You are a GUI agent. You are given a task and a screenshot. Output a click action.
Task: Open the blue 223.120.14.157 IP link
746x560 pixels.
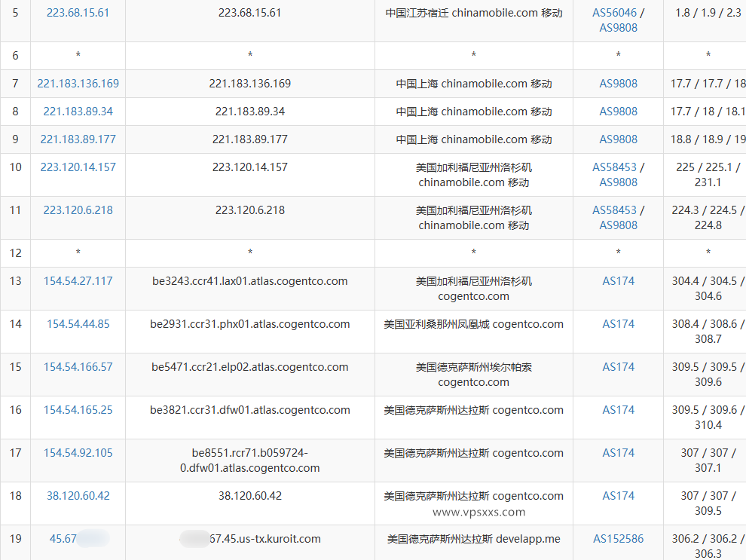pos(78,167)
